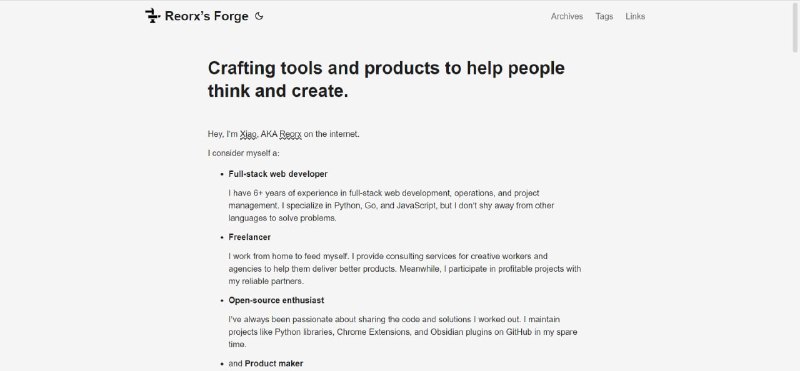Click the Product maker bullet heading
This screenshot has width=800, height=371.
pos(274,363)
